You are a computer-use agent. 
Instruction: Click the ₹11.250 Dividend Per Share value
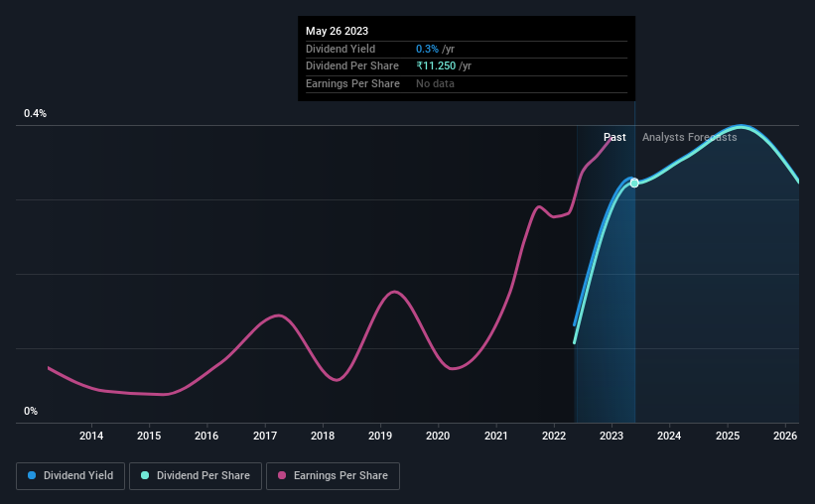point(436,66)
